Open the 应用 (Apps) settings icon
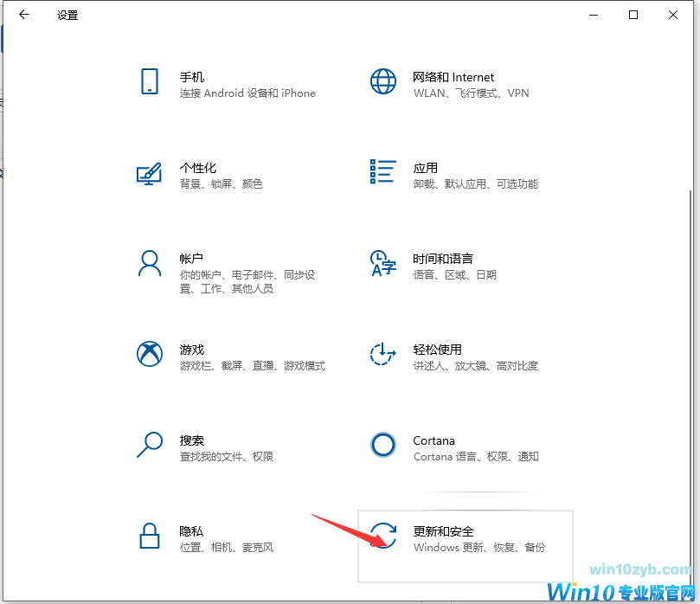 383,172
